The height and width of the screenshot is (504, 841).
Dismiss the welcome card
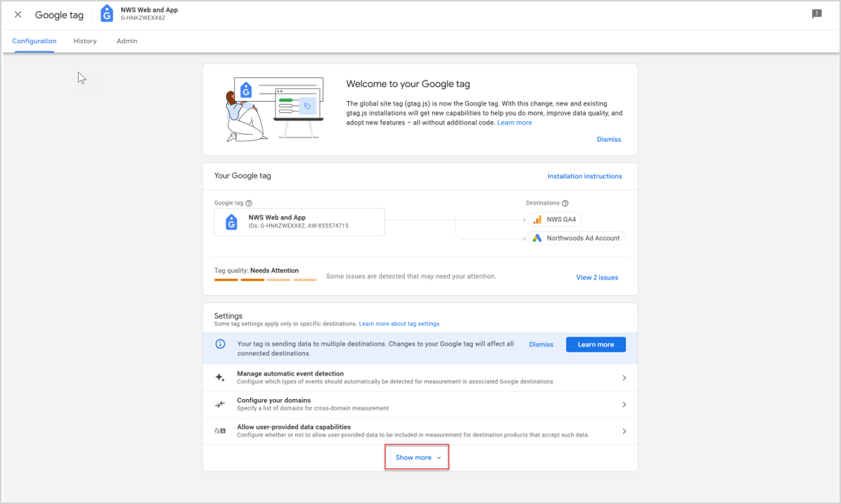coord(609,140)
